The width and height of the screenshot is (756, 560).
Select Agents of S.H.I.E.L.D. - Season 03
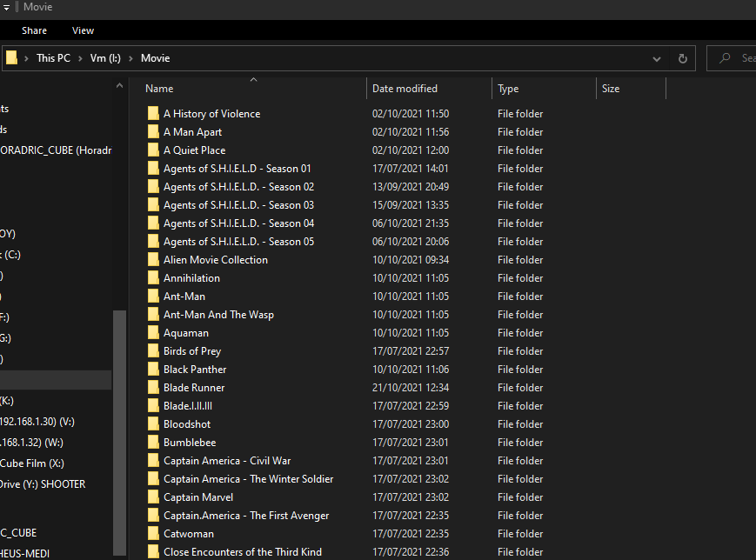[x=238, y=205]
